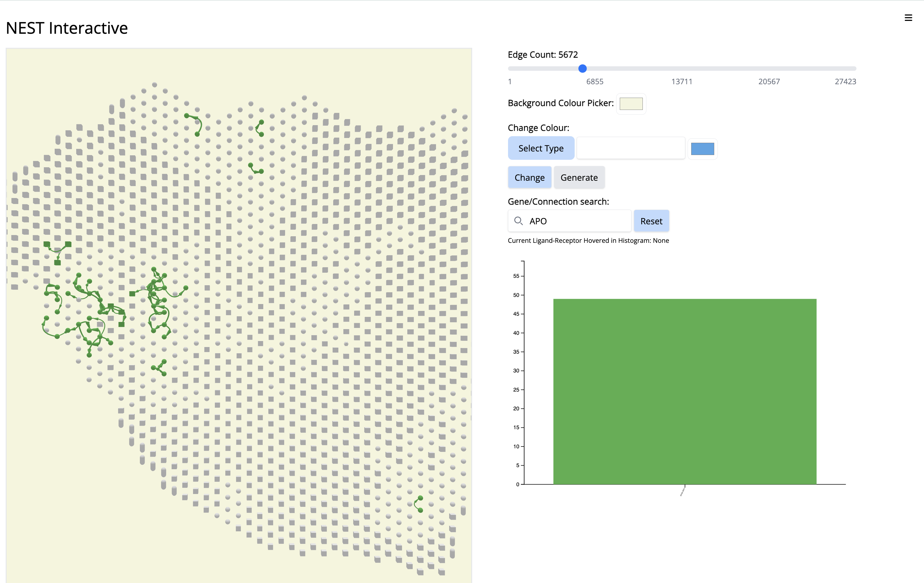Click the empty type input field
924x583 pixels.
(631, 148)
